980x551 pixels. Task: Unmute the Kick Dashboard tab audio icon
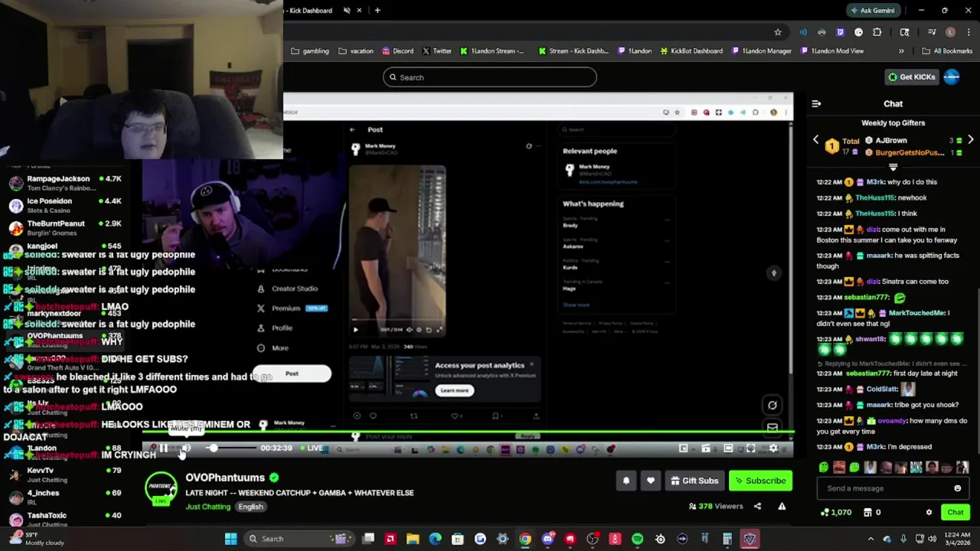point(347,10)
